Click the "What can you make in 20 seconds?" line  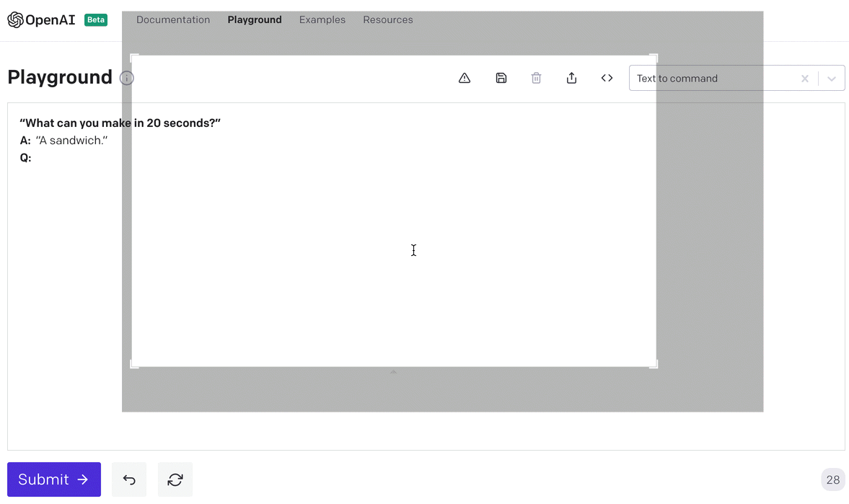120,123
